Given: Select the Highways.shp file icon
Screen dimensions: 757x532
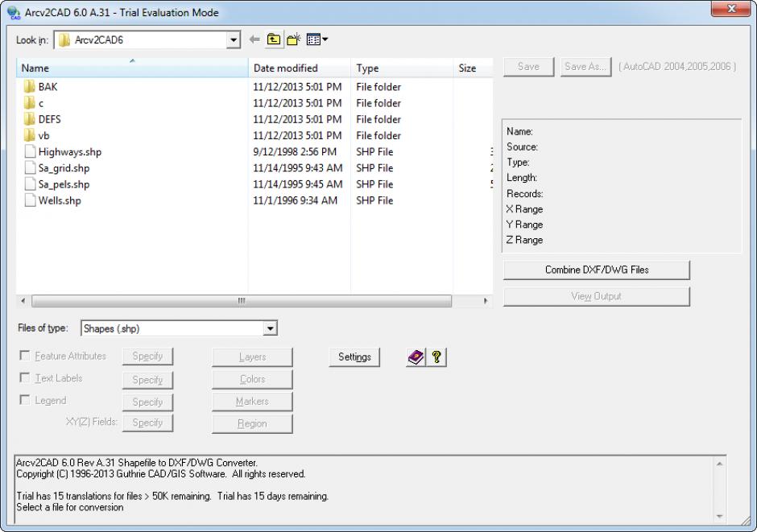Looking at the screenshot, I should (x=30, y=152).
